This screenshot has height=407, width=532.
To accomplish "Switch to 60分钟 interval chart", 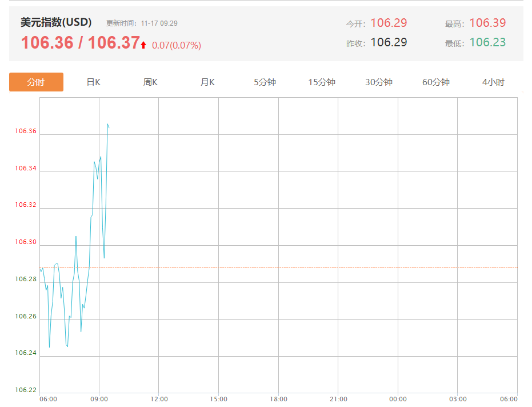I will coord(436,82).
